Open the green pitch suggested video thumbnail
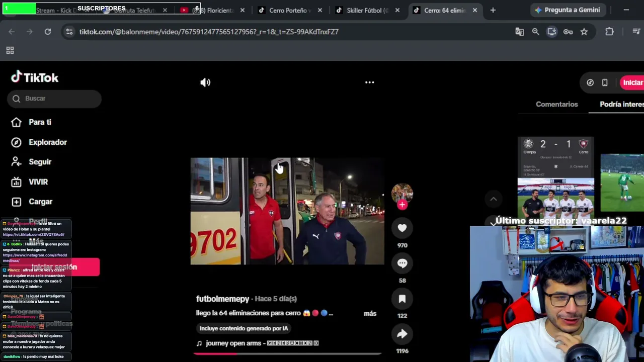The width and height of the screenshot is (644, 362). click(x=622, y=183)
